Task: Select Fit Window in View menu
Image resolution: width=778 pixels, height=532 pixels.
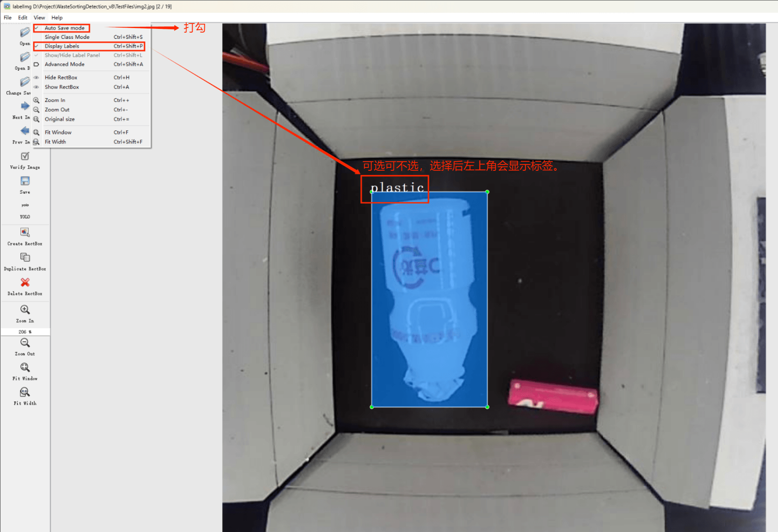Action: 92,132
